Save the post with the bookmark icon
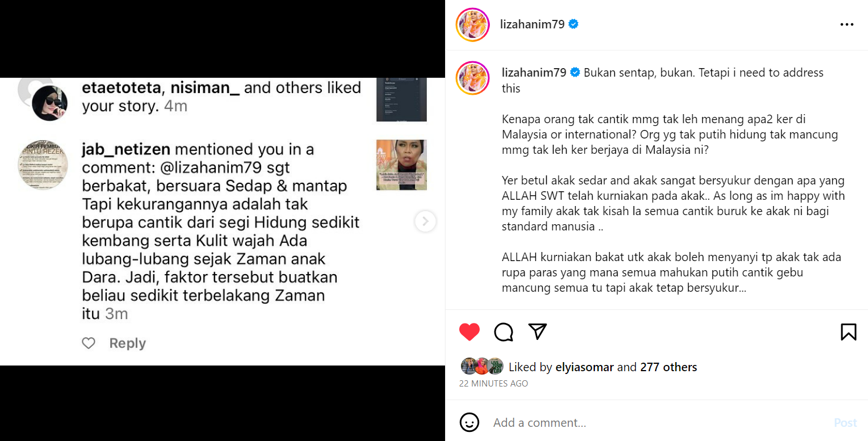The image size is (868, 441). point(848,332)
